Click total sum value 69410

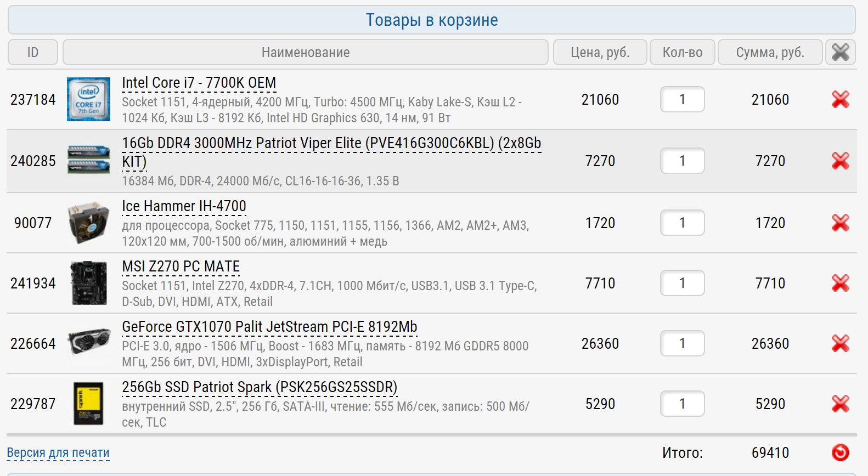tap(770, 452)
